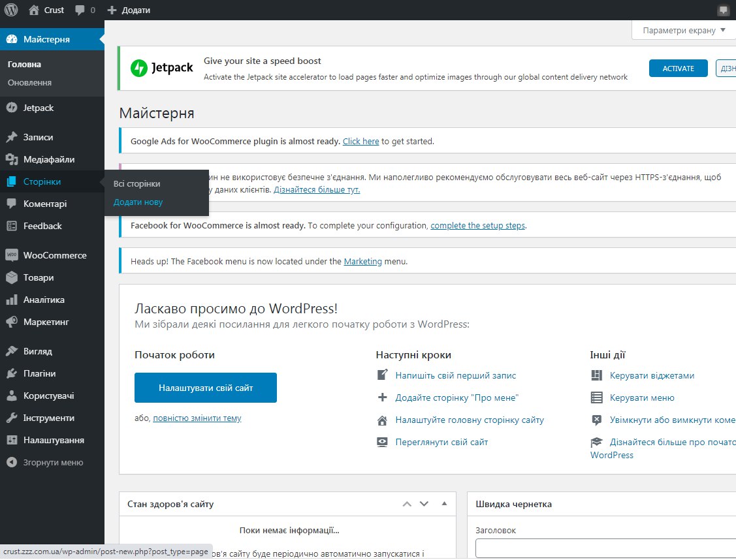Click the Напишіть свій перший запис link
The width and height of the screenshot is (736, 560).
455,375
